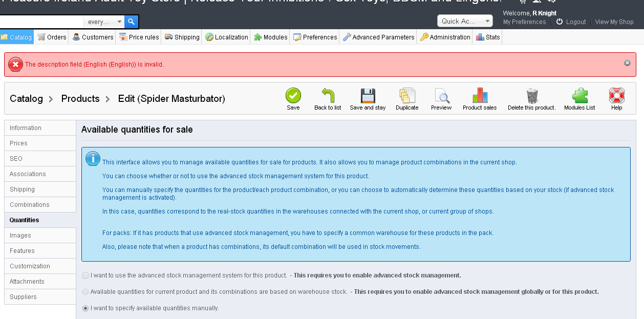Click the Back to list arrow icon
Image resolution: width=644 pixels, height=319 pixels.
pyautogui.click(x=328, y=95)
